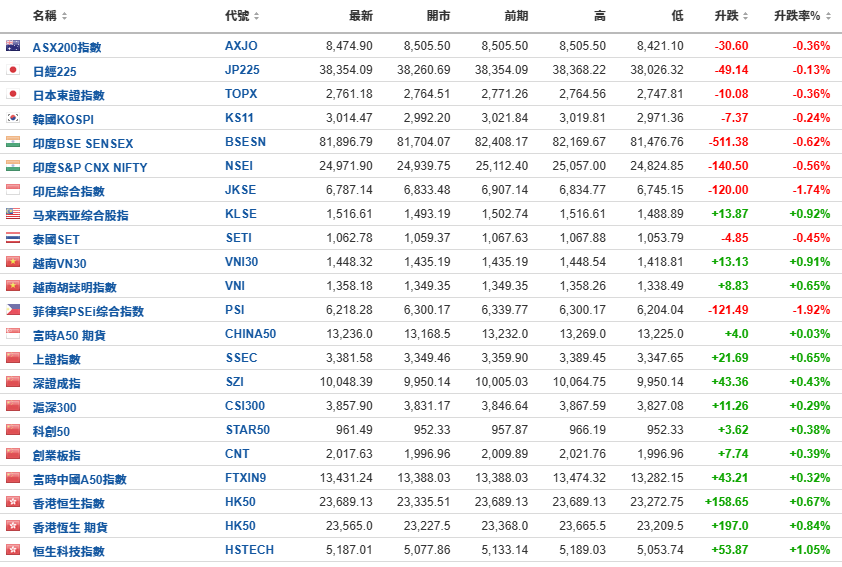The image size is (842, 567).
Task: Open the 马来西亚综合股指 index link
Action: pyautogui.click(x=81, y=215)
